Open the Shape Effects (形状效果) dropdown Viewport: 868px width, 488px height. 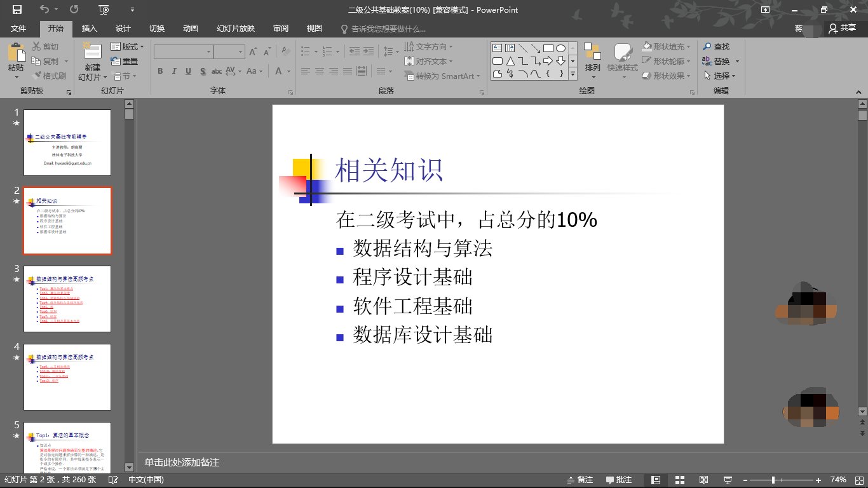tap(667, 74)
